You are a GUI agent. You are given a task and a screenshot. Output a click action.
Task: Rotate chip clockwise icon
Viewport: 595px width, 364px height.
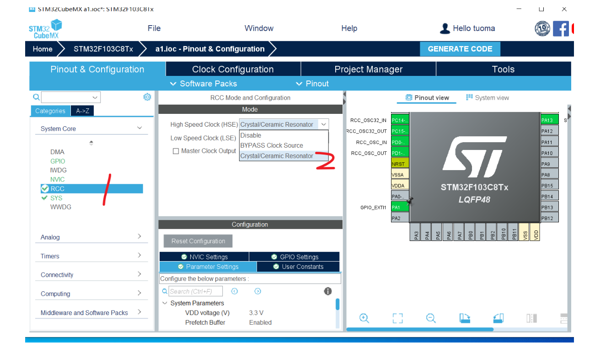(465, 318)
